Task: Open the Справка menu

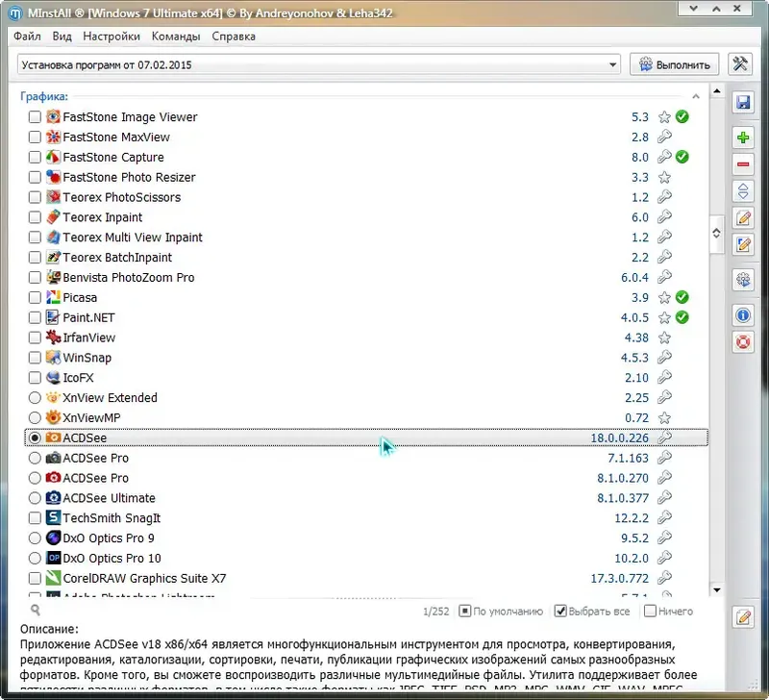Action: [x=234, y=37]
